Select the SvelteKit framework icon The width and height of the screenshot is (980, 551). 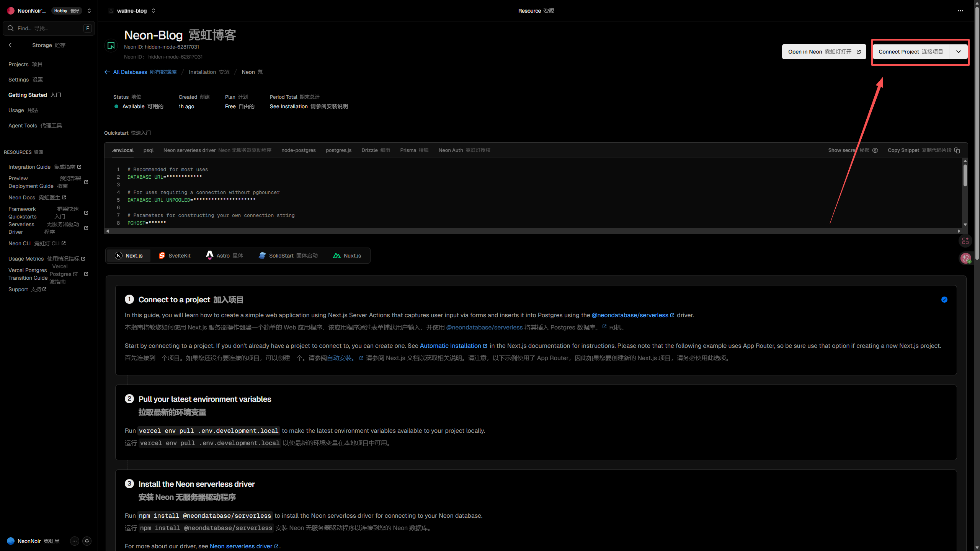click(x=162, y=256)
